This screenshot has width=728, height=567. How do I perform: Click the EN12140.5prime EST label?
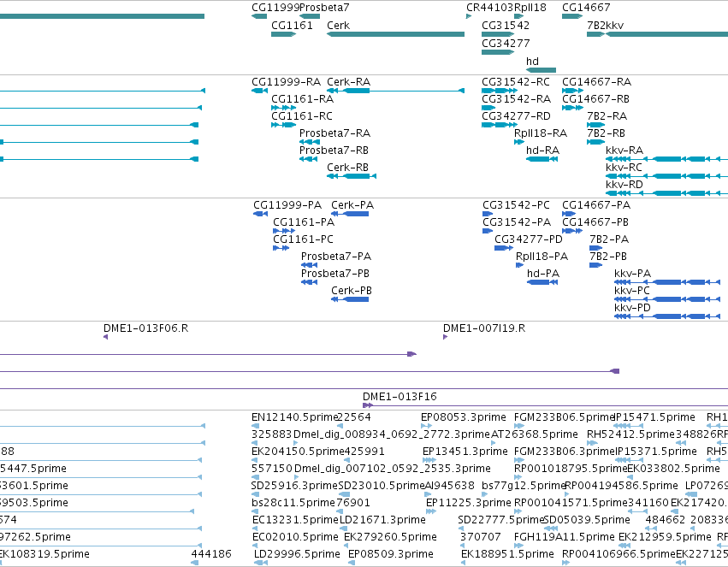point(294,417)
